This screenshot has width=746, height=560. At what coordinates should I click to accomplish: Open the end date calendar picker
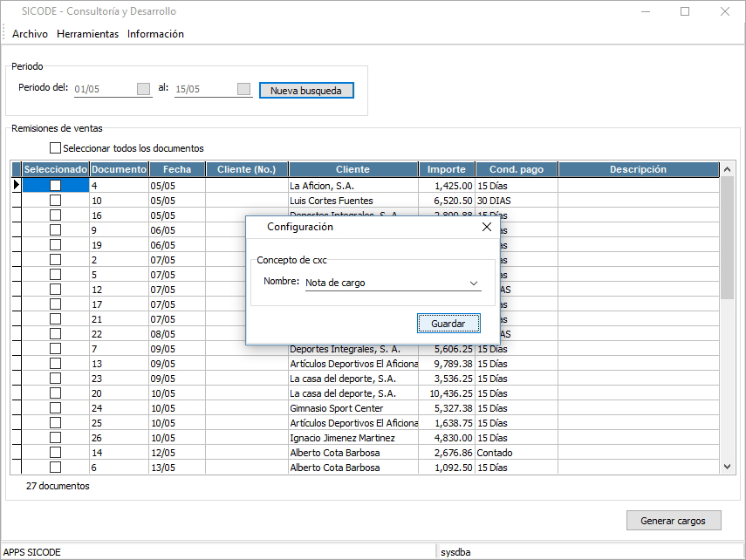(244, 89)
